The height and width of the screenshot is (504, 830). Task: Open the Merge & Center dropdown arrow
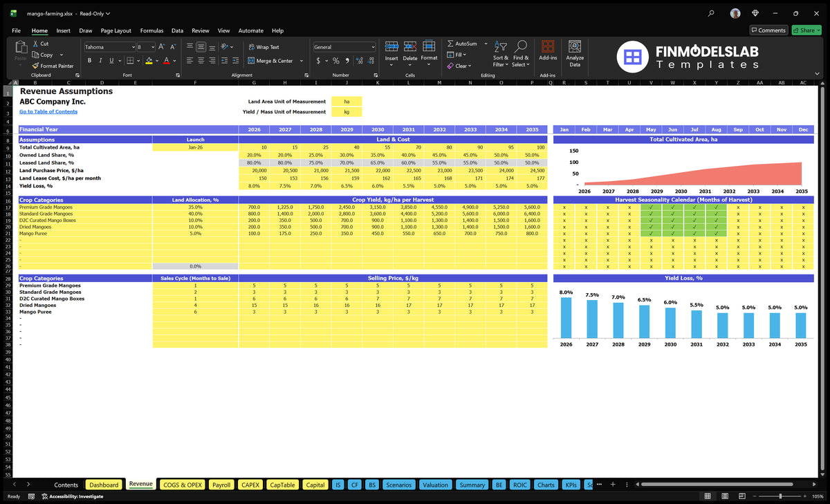(x=302, y=61)
